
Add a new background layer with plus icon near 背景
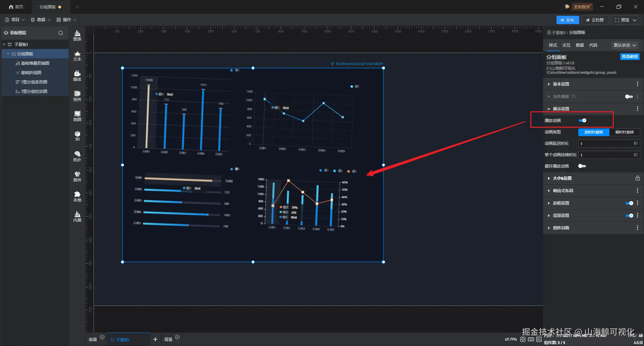tap(177, 337)
